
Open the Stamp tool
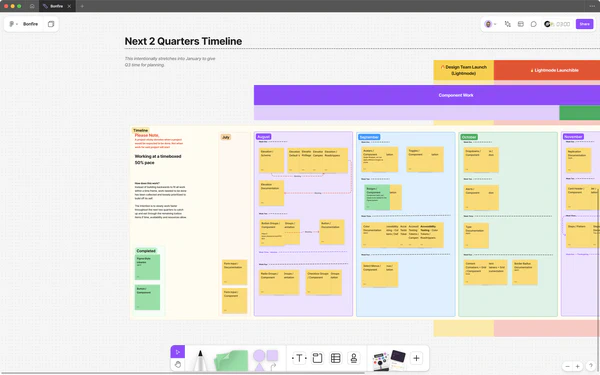coord(354,358)
